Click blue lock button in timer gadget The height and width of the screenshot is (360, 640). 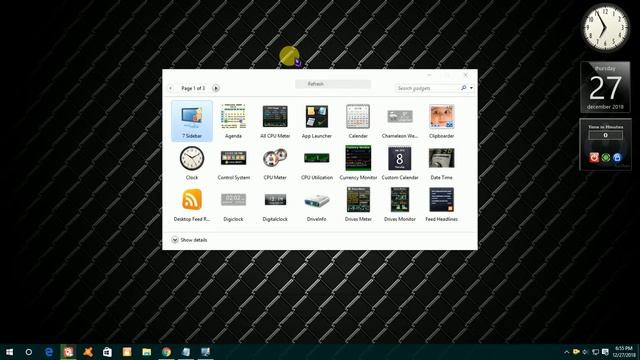point(617,157)
